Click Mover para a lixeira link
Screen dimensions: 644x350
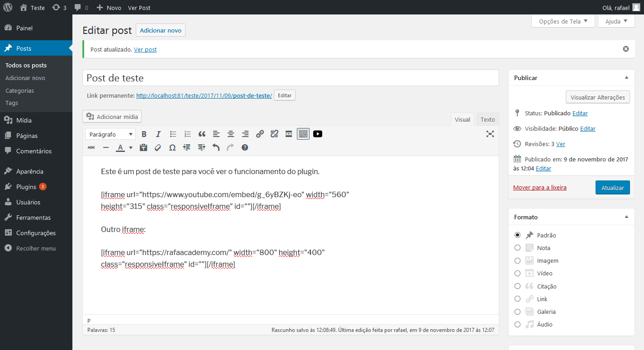[540, 187]
